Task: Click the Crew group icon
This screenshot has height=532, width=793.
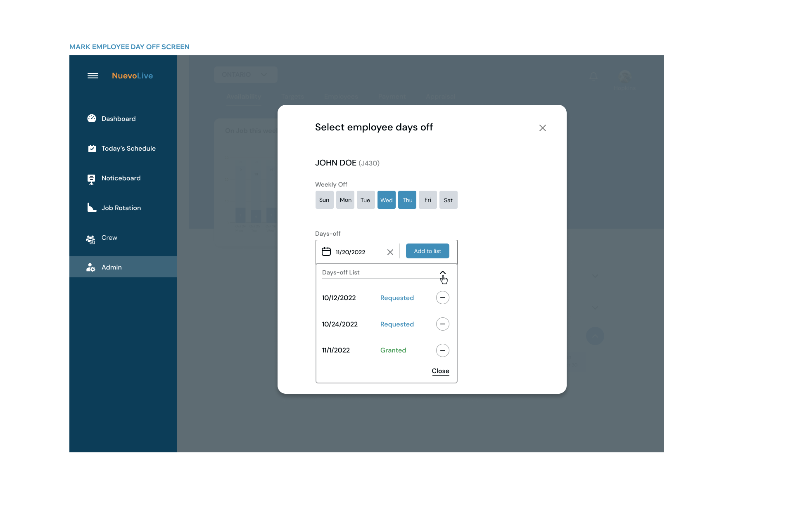Action: tap(91, 239)
